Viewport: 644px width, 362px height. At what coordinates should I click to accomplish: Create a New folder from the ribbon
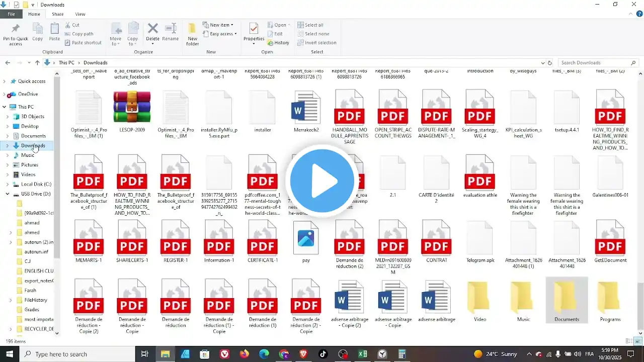[192, 34]
